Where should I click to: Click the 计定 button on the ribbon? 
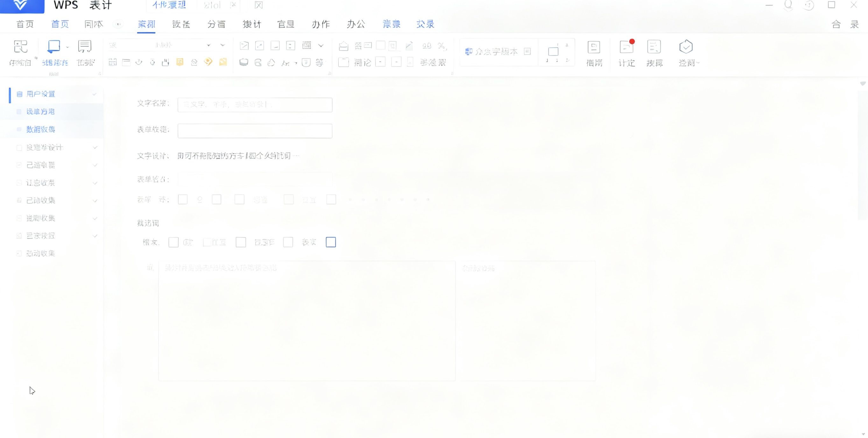point(626,54)
